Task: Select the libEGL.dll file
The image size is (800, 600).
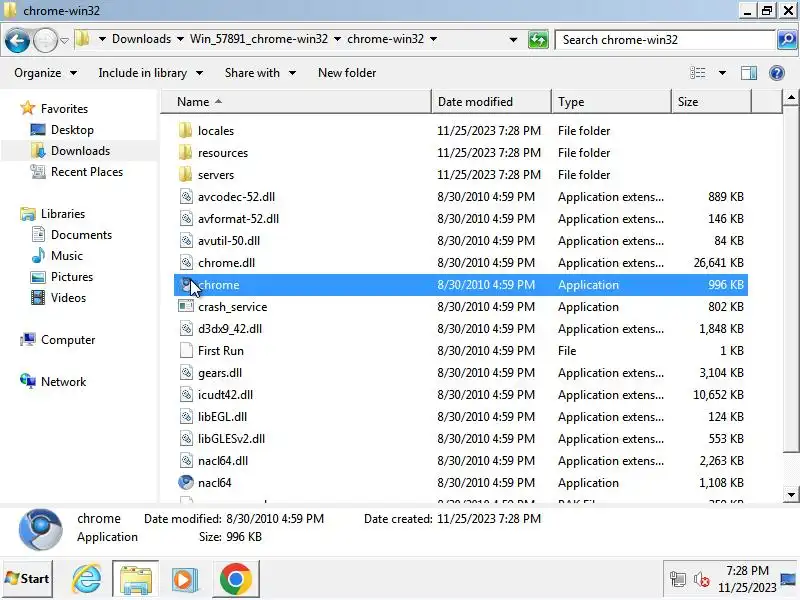Action: [x=461, y=416]
